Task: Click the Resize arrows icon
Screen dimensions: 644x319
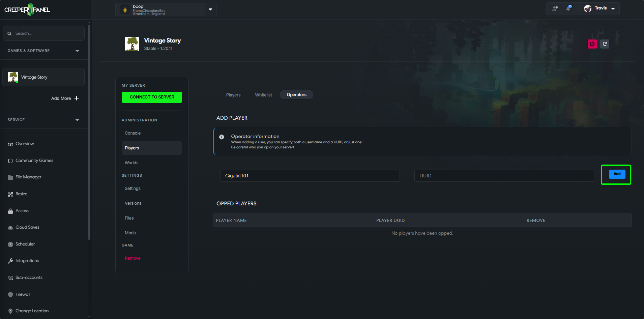Action: (x=10, y=194)
